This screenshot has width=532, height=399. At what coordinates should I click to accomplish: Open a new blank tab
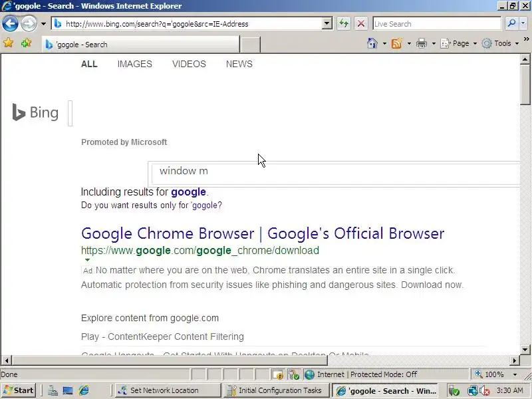pos(250,45)
